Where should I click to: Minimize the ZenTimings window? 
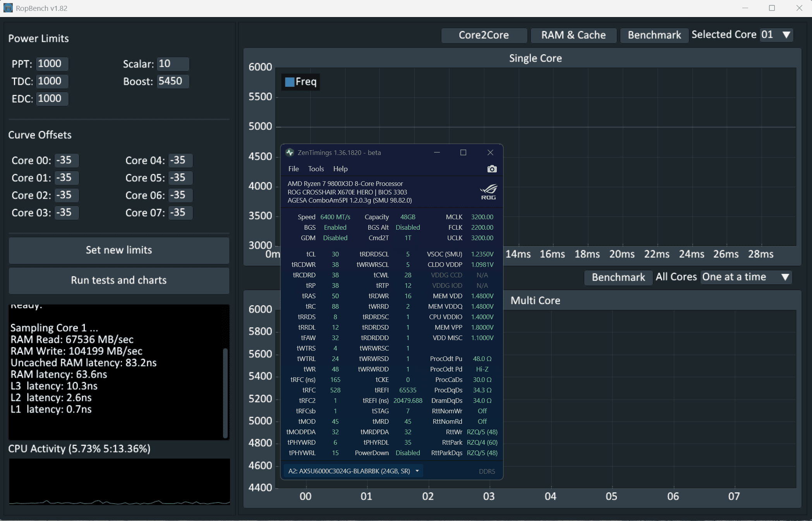[x=437, y=153]
